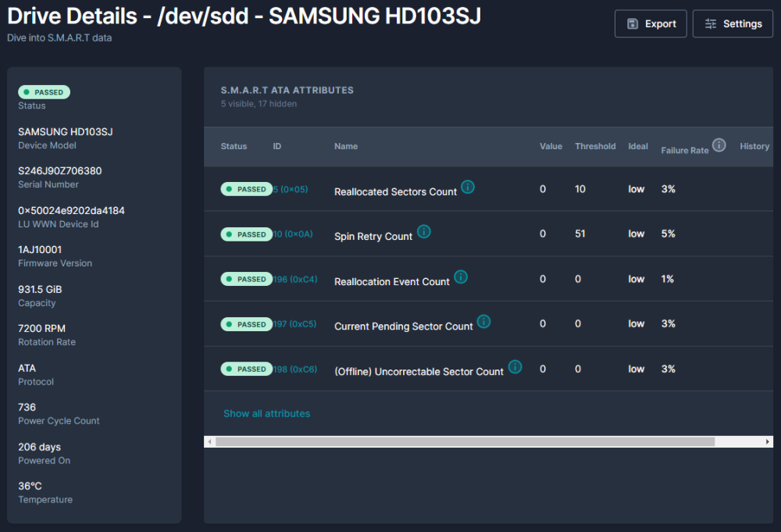
Task: Select the Spin Retry Count row name
Action: (x=373, y=237)
